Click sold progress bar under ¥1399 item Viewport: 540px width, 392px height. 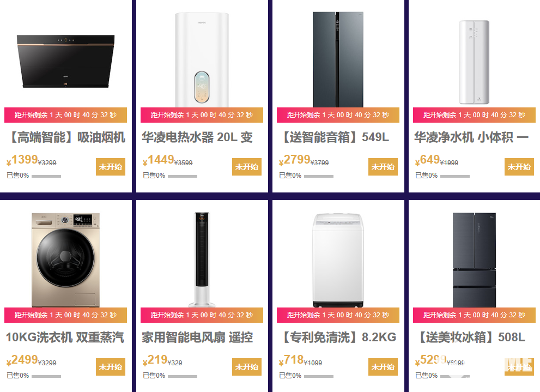(x=46, y=176)
